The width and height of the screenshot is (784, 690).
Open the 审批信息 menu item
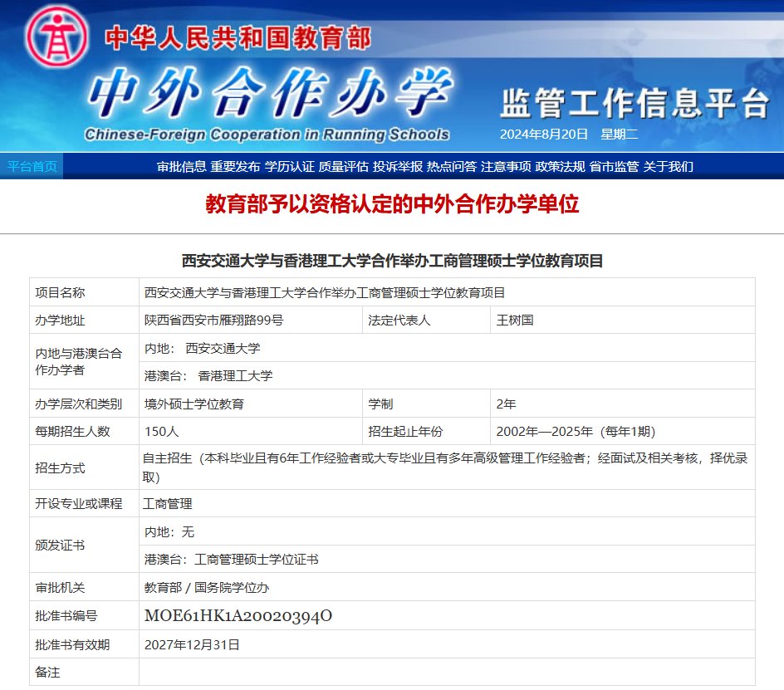[x=181, y=166]
